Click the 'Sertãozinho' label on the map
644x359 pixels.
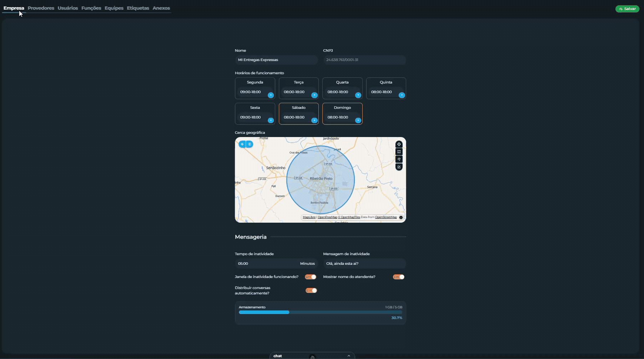pos(276,168)
